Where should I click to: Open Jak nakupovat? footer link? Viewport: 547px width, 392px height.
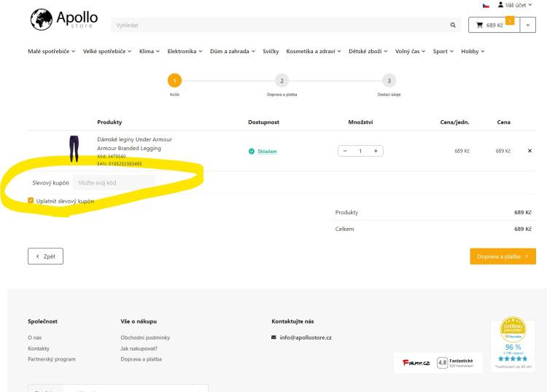click(139, 348)
